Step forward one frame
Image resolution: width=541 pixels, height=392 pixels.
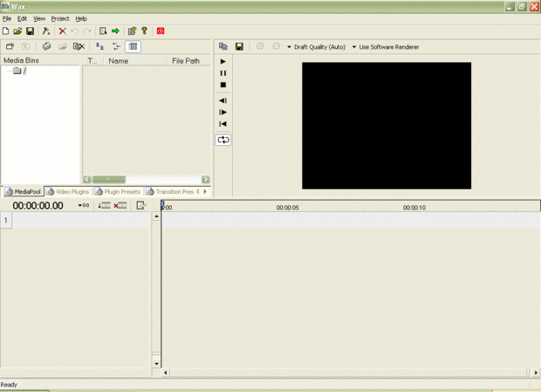coord(223,112)
